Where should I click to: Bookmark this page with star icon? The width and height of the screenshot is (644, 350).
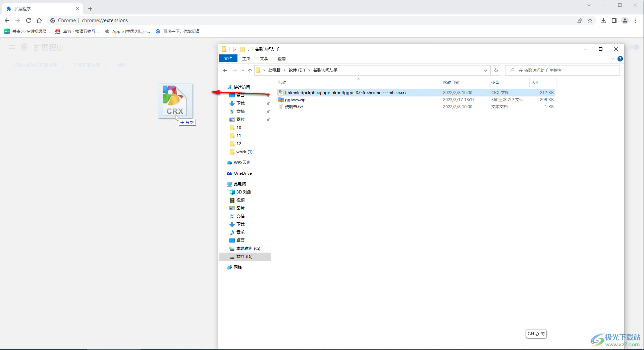[590, 20]
